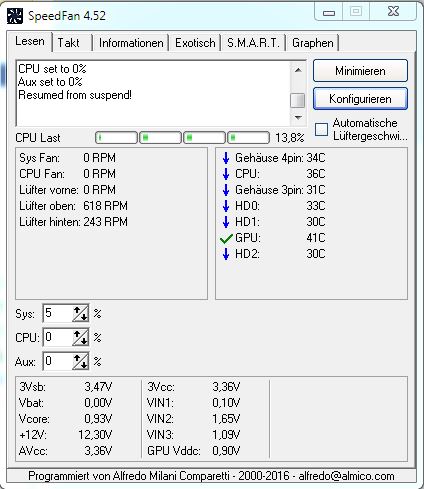Close the SpeedFan window

[394, 12]
